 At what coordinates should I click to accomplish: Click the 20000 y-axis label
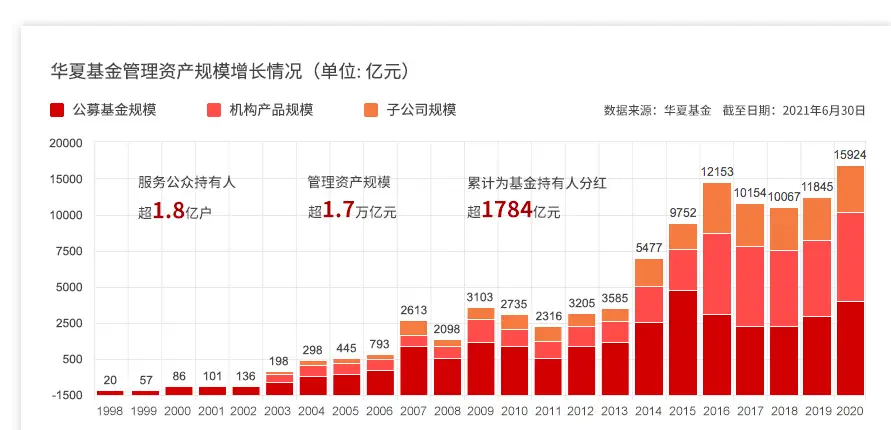(x=66, y=143)
